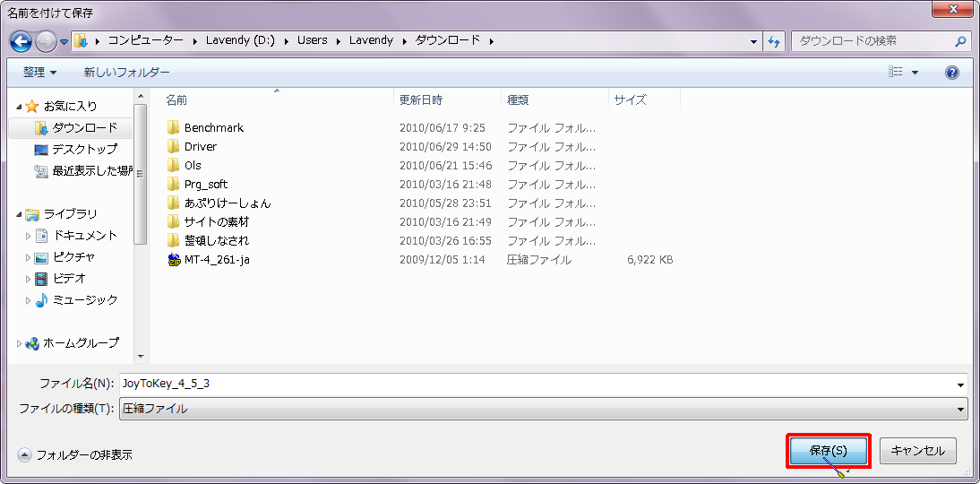Screen dimensions: 980x484
Task: Click the navigation pane scrollbar down arrow
Action: coord(141,357)
